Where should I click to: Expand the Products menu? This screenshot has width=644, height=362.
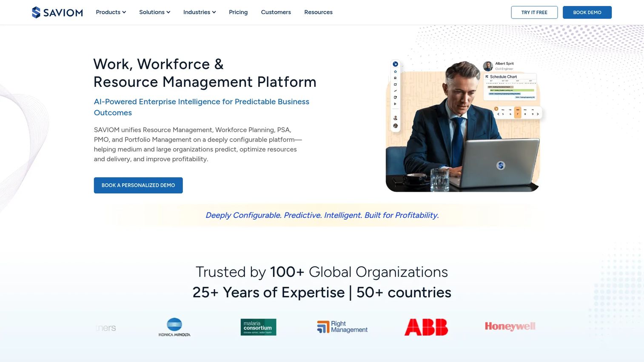click(111, 12)
